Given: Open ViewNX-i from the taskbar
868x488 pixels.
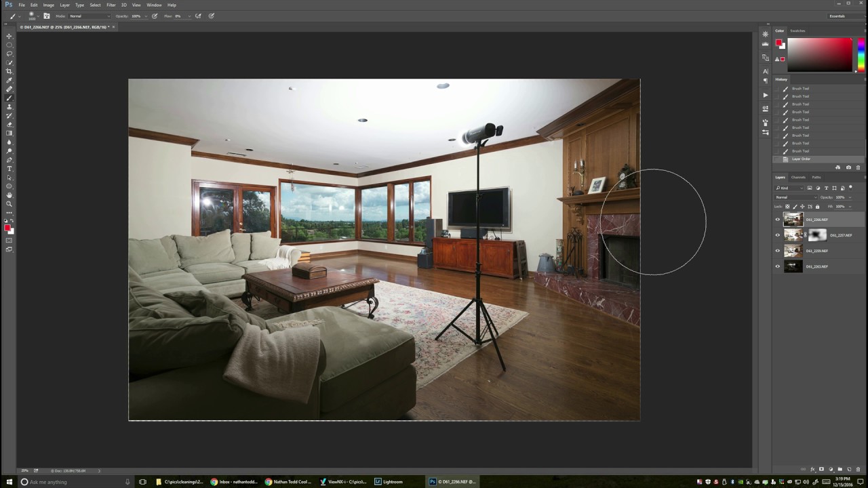Looking at the screenshot, I should pos(343,482).
